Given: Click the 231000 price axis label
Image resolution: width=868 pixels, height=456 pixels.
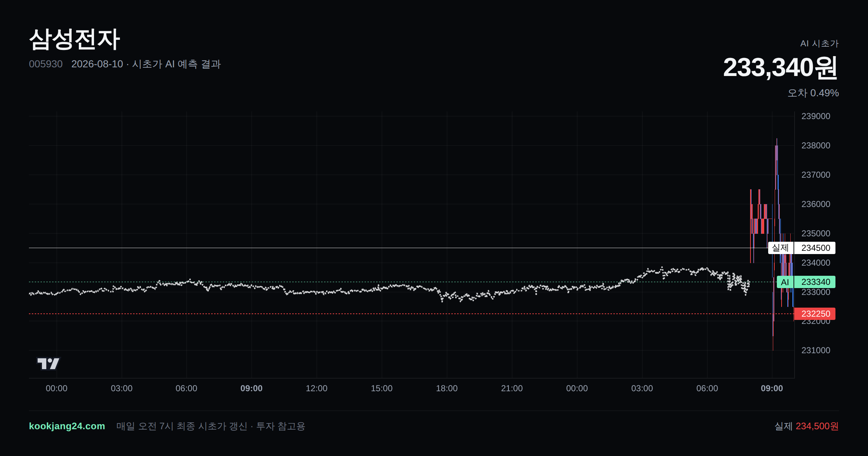Looking at the screenshot, I should [x=816, y=350].
